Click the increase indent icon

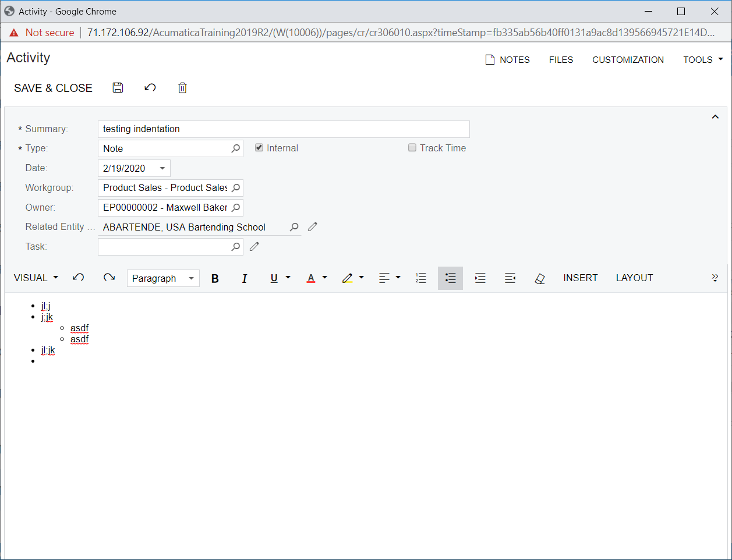(x=480, y=278)
